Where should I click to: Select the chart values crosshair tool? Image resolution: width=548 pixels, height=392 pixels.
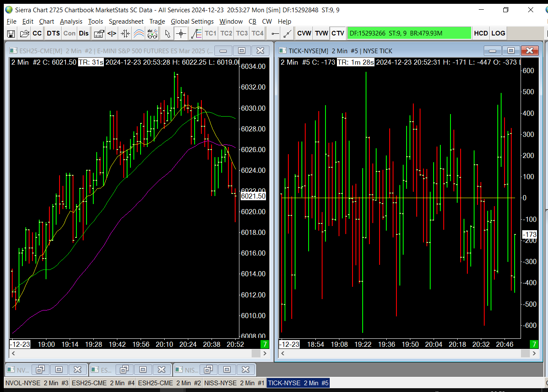click(x=181, y=33)
